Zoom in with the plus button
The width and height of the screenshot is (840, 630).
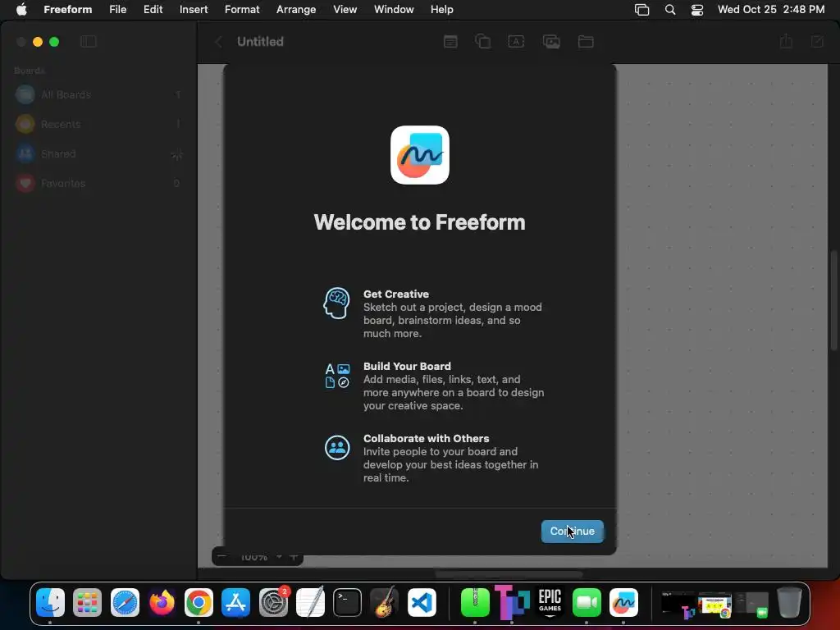[294, 557]
